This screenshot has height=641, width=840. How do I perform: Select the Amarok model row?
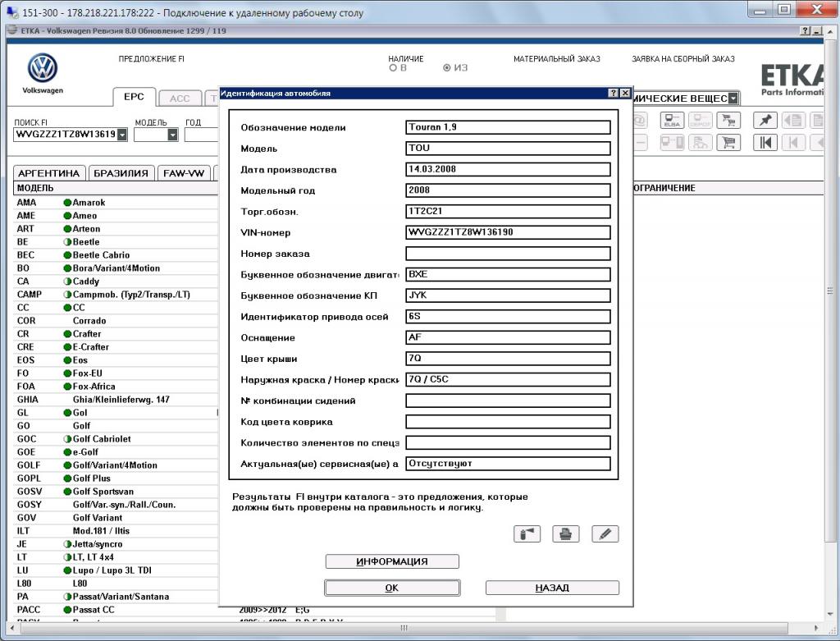115,203
